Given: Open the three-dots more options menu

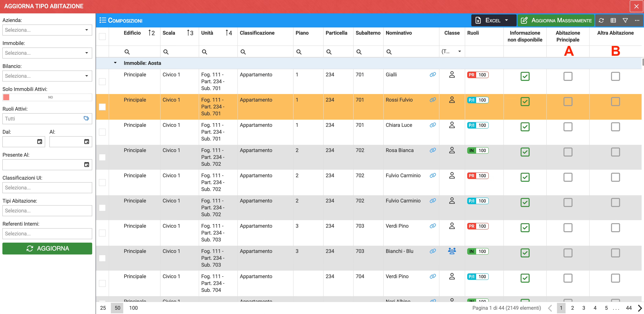Looking at the screenshot, I should (x=637, y=20).
